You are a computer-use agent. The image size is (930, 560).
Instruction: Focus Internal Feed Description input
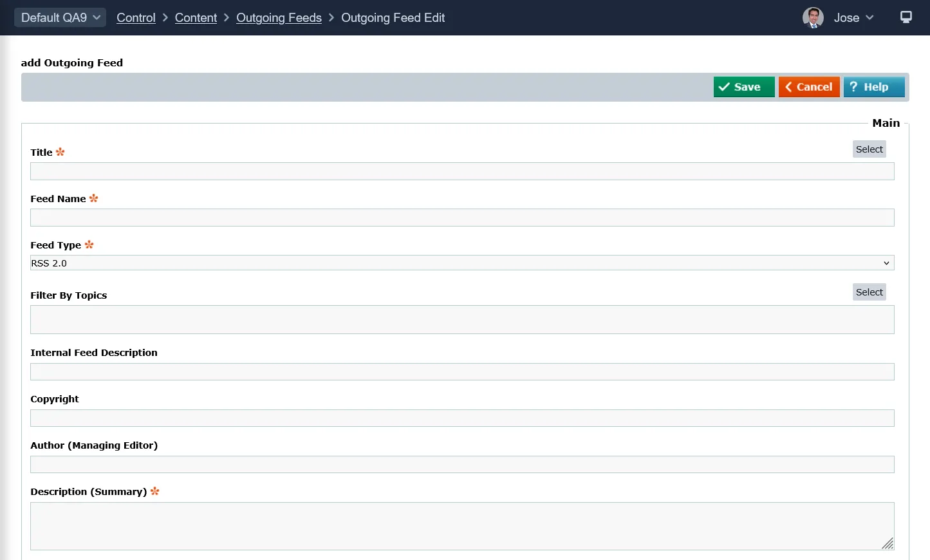pyautogui.click(x=461, y=372)
